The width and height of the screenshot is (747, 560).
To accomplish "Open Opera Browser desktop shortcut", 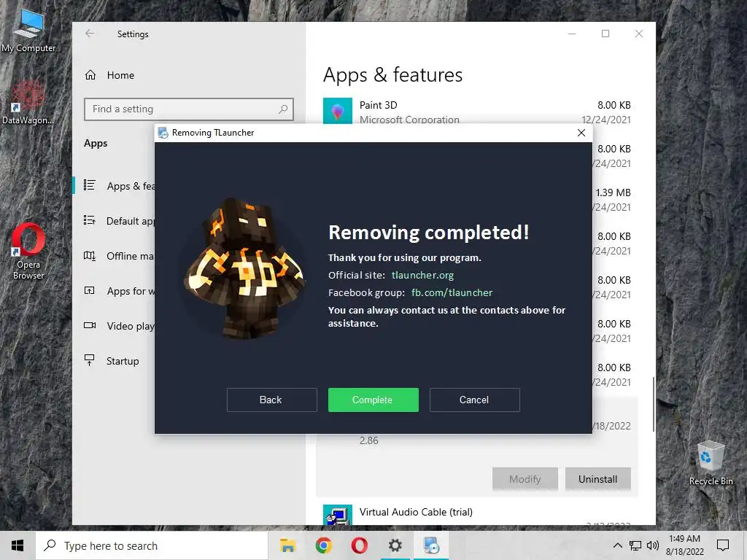I will 28,251.
